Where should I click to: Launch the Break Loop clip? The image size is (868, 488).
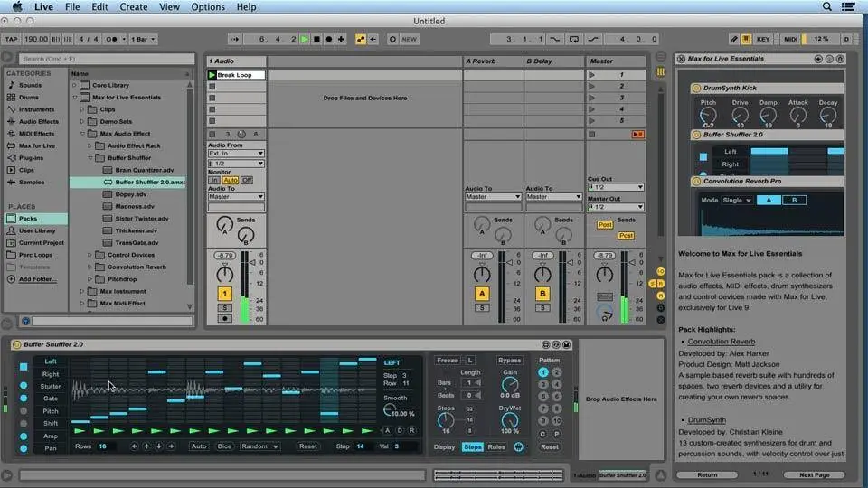coord(212,75)
